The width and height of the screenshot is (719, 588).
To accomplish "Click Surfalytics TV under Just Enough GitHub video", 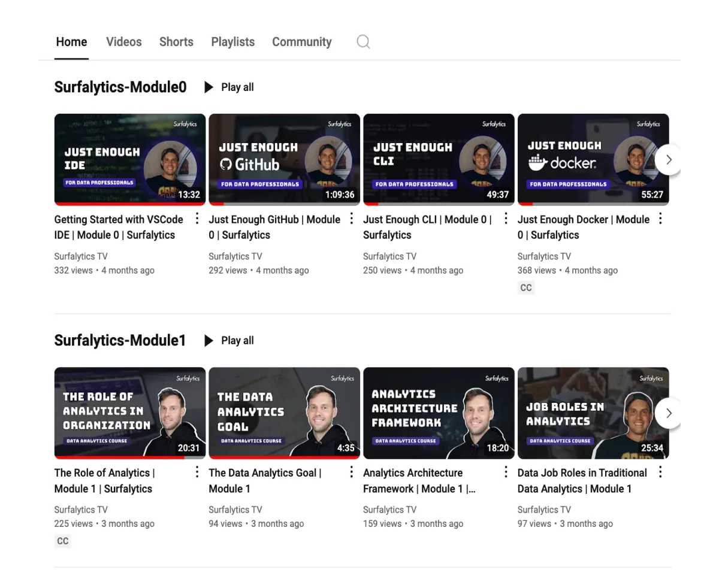I will [235, 256].
